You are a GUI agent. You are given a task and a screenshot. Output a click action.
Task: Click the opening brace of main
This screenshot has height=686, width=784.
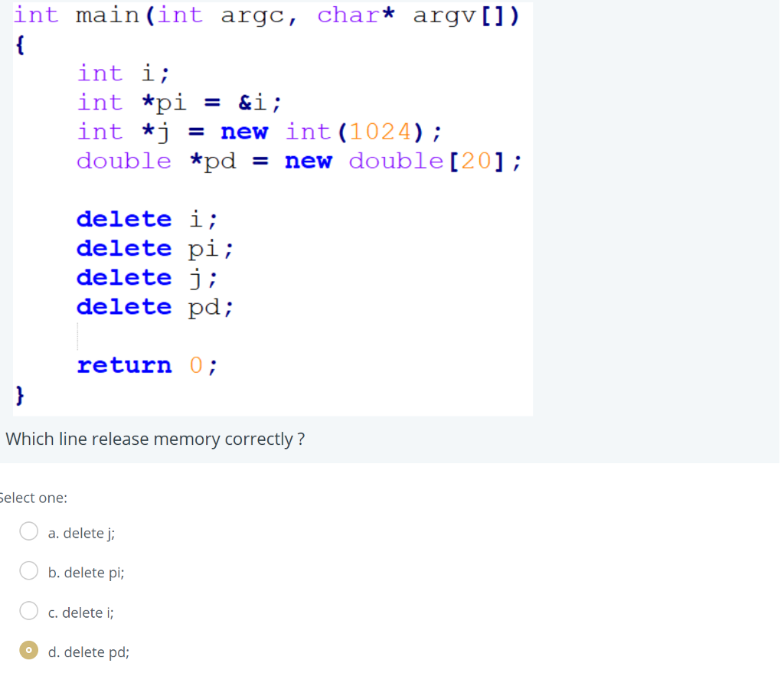pos(19,44)
